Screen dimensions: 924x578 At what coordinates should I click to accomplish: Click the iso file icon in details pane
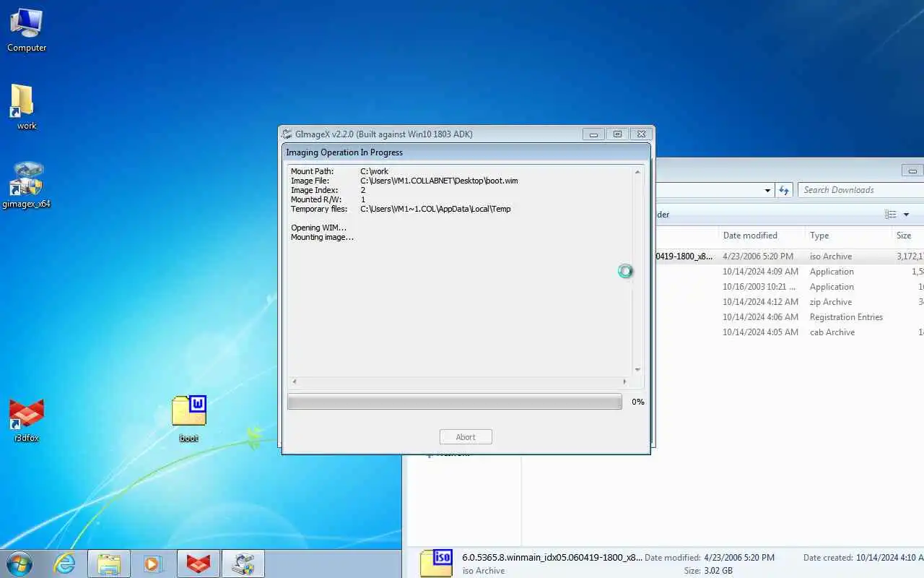coord(436,563)
